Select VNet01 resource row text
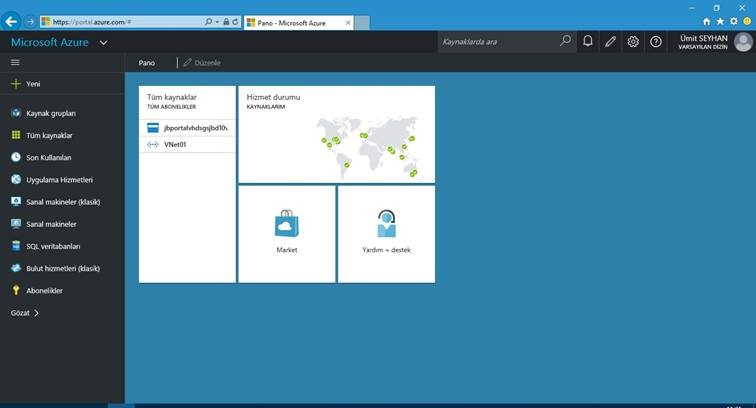 click(175, 144)
